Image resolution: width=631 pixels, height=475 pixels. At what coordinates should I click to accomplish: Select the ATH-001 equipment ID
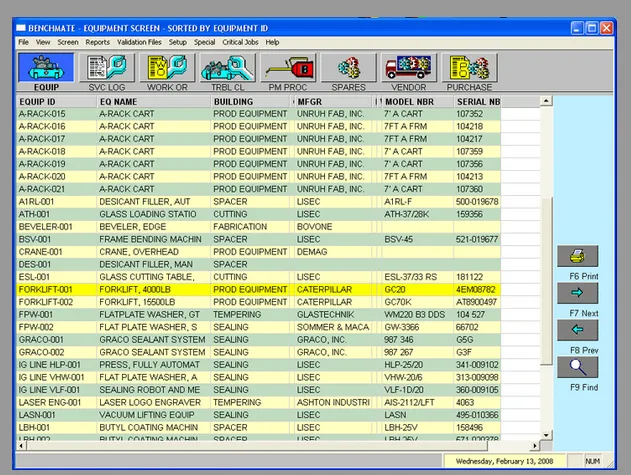[x=34, y=214]
